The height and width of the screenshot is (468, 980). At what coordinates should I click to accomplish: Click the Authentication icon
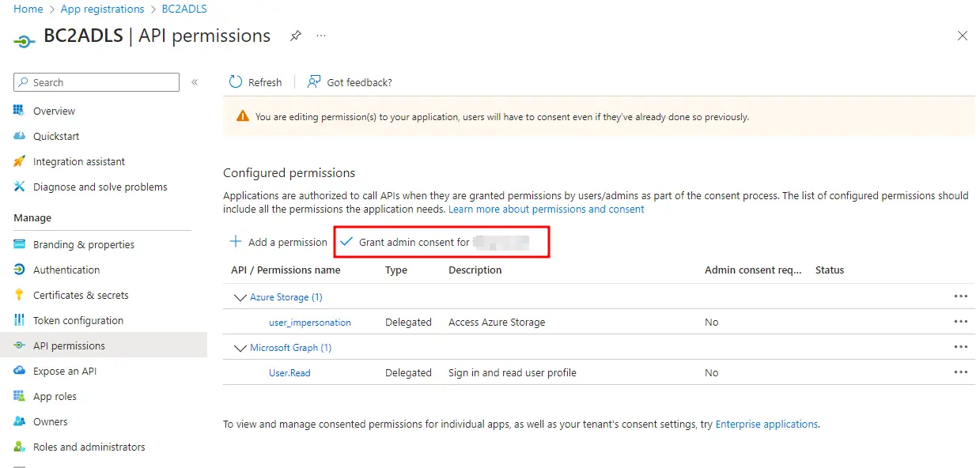(x=19, y=270)
